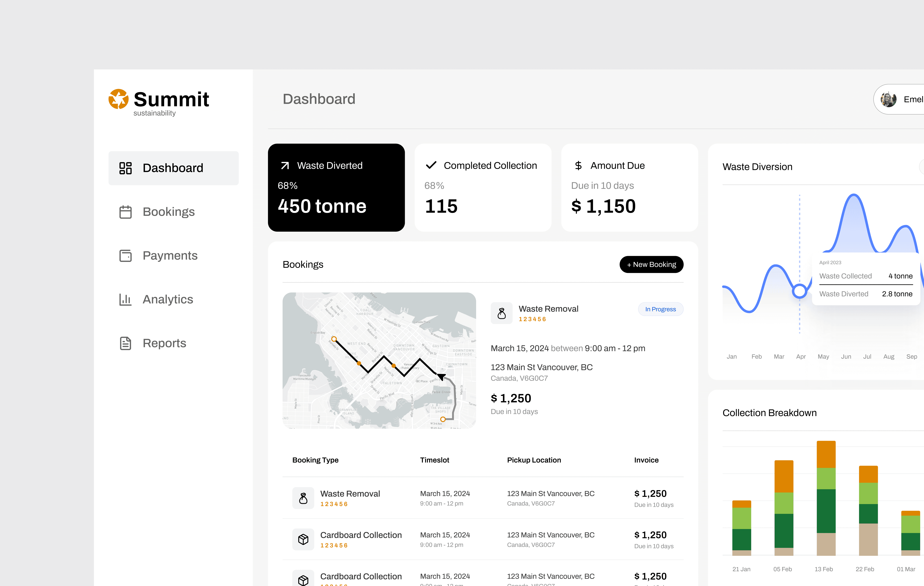Select the Completed Collection 115 value
This screenshot has width=924, height=586.
pos(441,206)
